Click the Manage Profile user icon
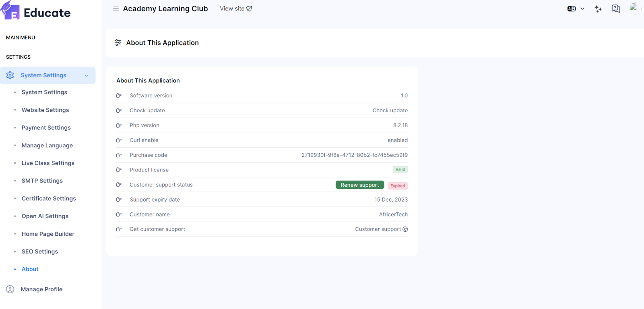 pos(10,289)
